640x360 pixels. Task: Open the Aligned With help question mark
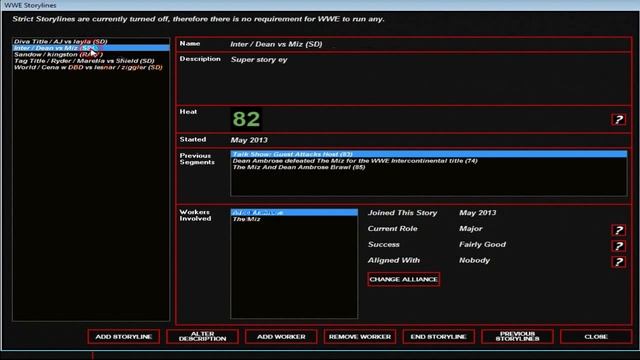618,262
